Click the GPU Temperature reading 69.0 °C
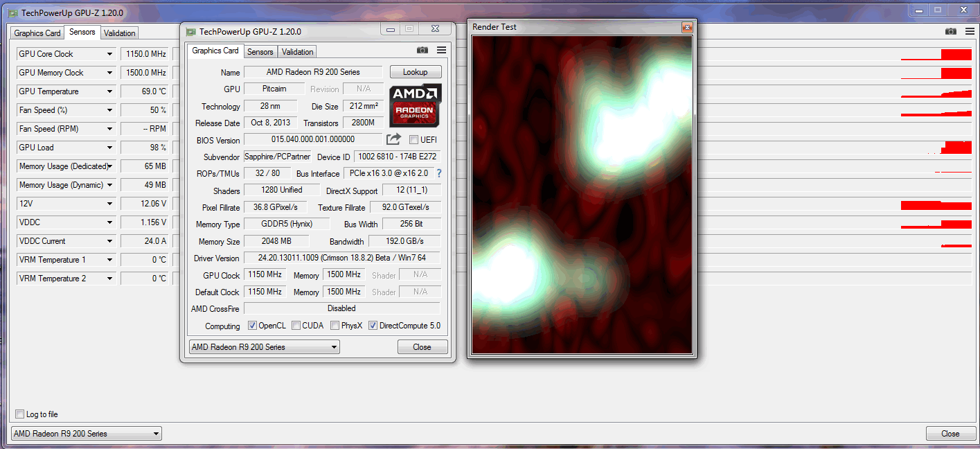This screenshot has height=449, width=980. [x=144, y=91]
